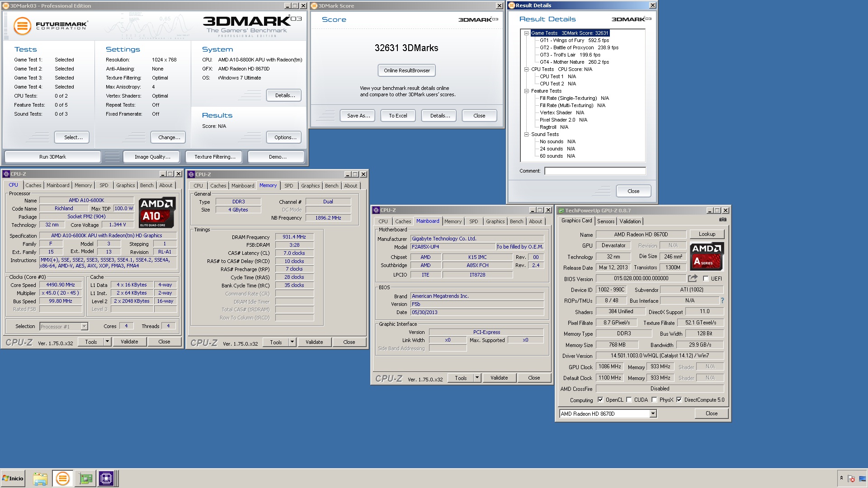Click the GPU-Z taskbar icon
This screenshot has width=868, height=488.
click(85, 479)
